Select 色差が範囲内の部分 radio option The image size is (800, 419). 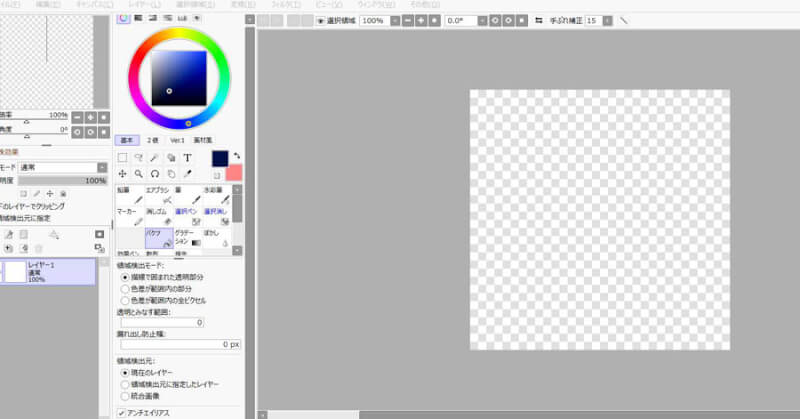click(x=124, y=288)
